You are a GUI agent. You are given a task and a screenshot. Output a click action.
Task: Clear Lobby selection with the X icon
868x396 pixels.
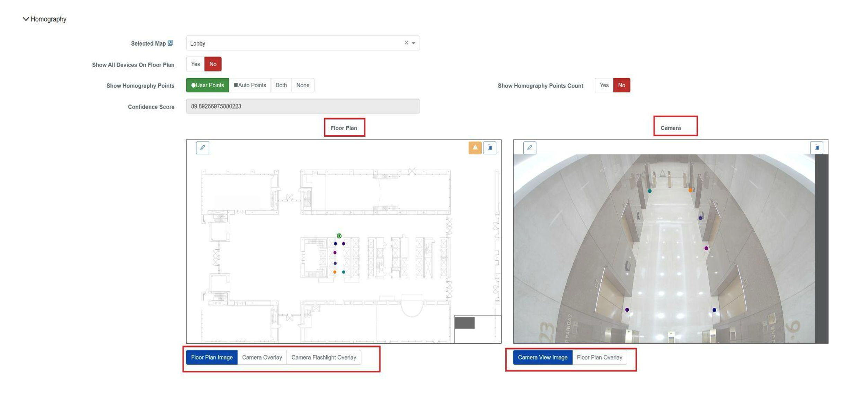tap(406, 43)
